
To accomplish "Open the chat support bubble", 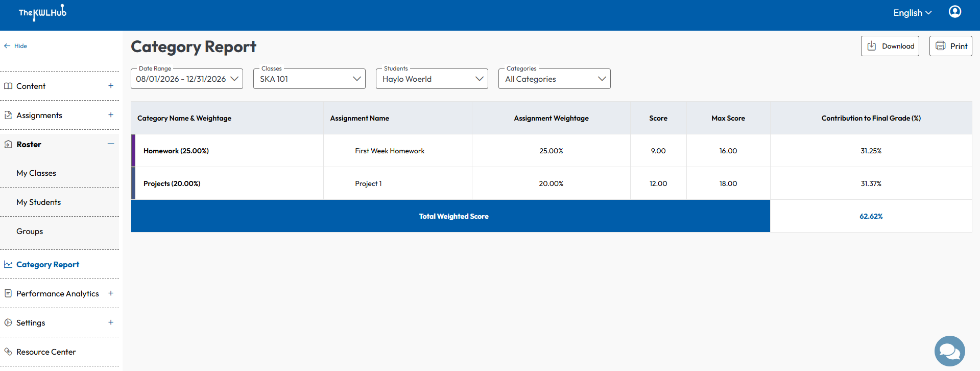I will point(949,351).
